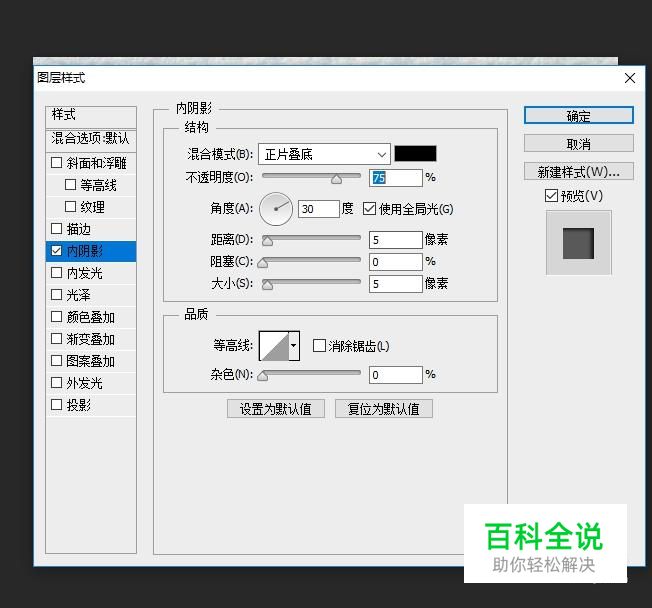The image size is (652, 608).
Task: Click the angle dial control
Action: [x=276, y=209]
